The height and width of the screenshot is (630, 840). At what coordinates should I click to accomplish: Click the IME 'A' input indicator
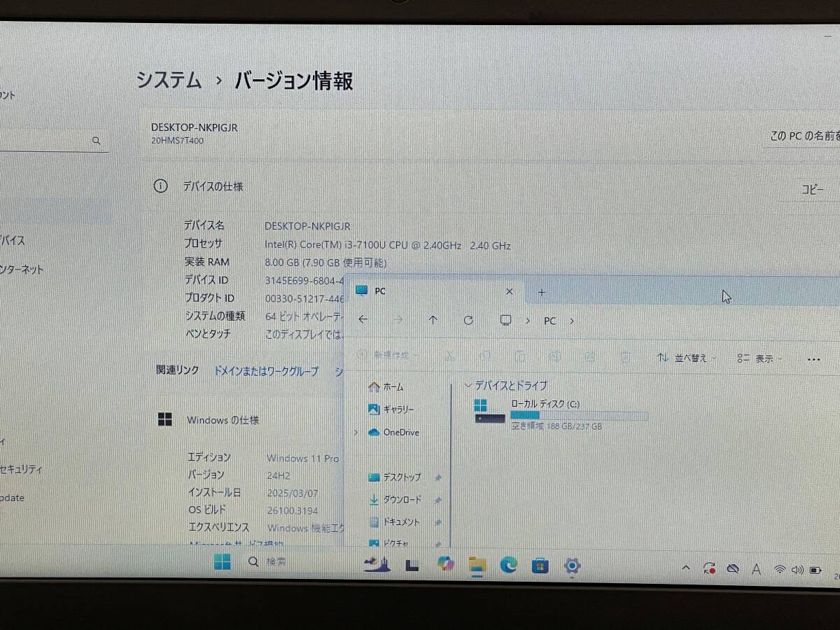tap(756, 570)
